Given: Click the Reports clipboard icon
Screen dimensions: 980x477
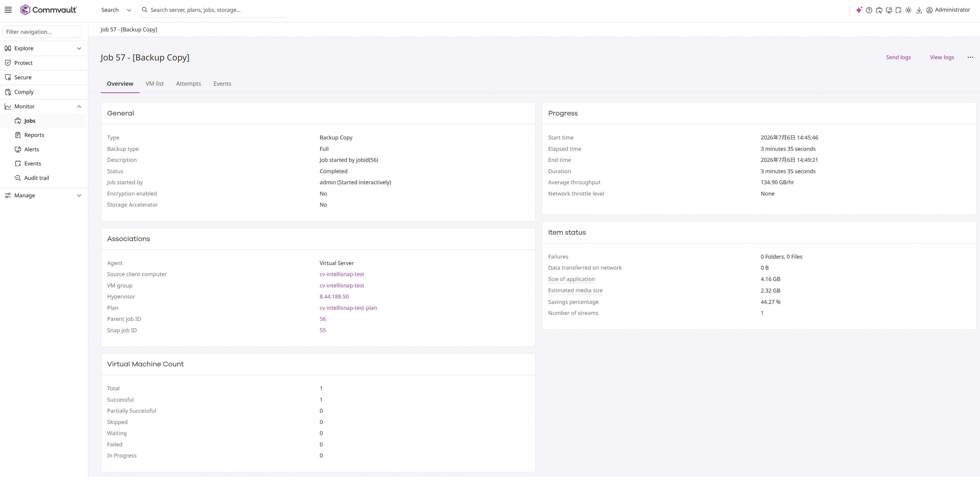Looking at the screenshot, I should [x=17, y=135].
